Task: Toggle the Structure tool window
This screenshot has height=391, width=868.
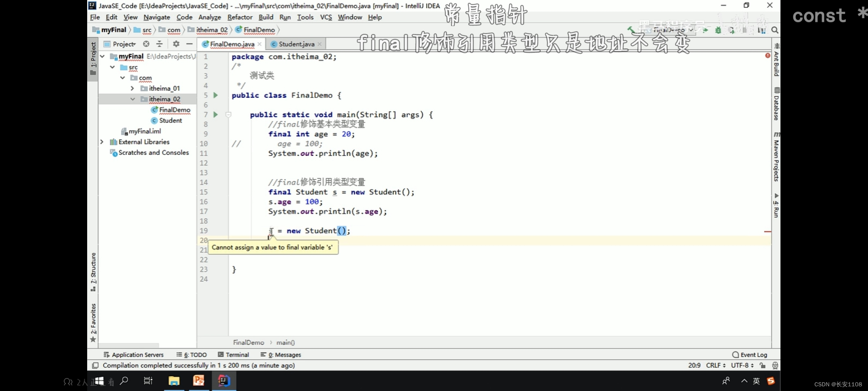Action: click(x=93, y=272)
